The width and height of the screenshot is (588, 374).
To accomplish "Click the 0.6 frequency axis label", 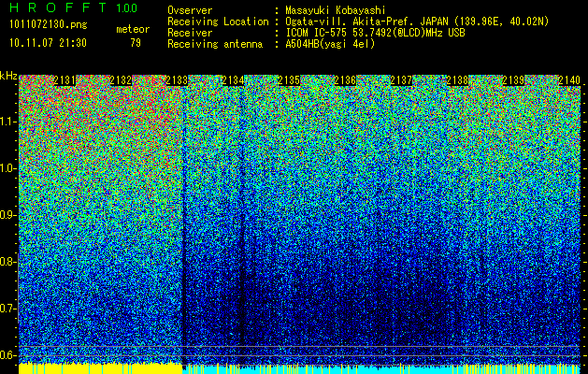I will [7, 355].
